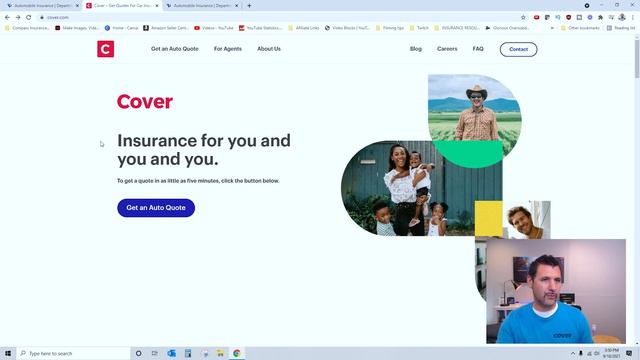Reload the page with refresh icon
Screen dimensions: 640x360
click(x=29, y=18)
